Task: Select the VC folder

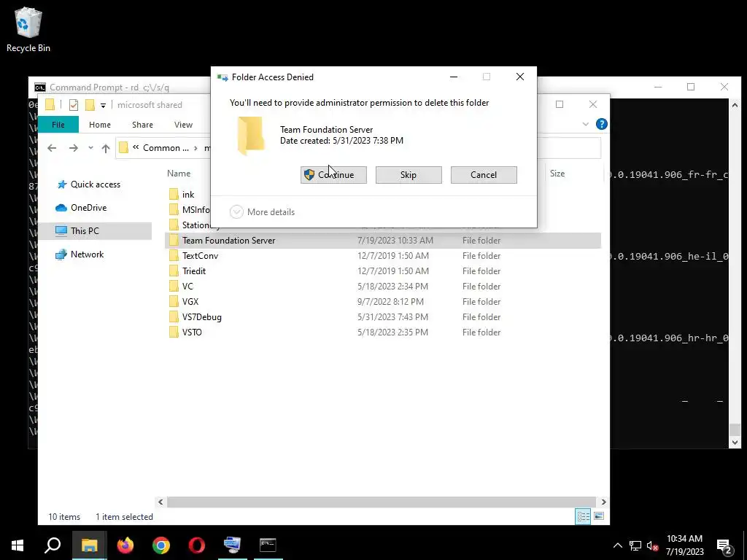Action: pos(187,286)
